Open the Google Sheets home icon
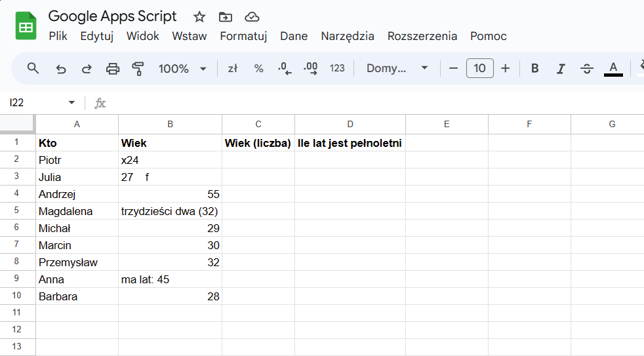 pos(26,26)
